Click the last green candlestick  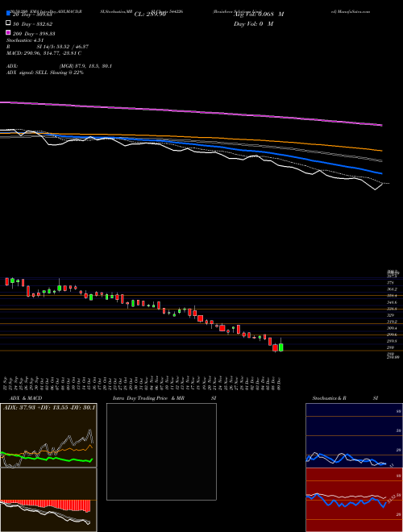[280, 347]
